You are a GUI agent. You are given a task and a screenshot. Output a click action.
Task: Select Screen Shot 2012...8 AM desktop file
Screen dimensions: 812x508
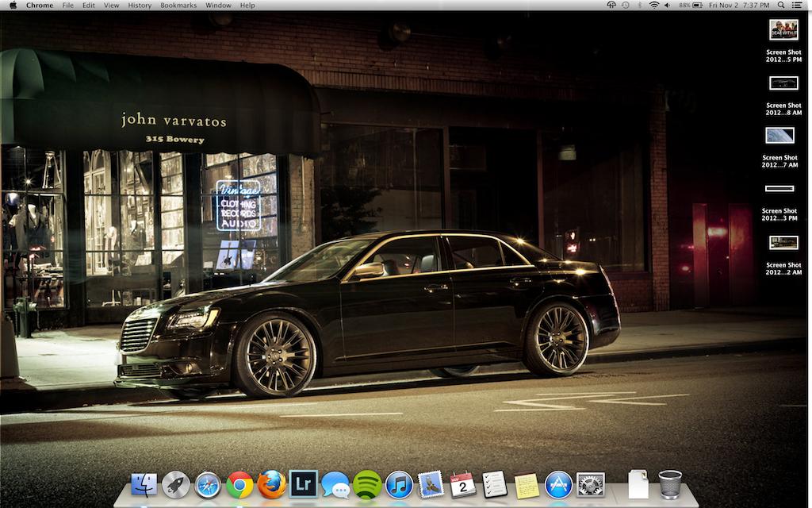pyautogui.click(x=783, y=95)
